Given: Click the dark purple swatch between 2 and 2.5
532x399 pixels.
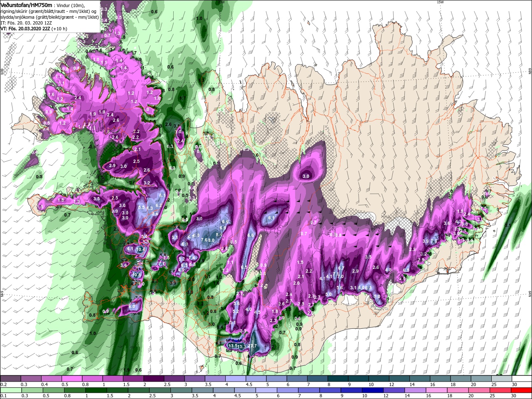Looking at the screenshot, I should [153, 379].
